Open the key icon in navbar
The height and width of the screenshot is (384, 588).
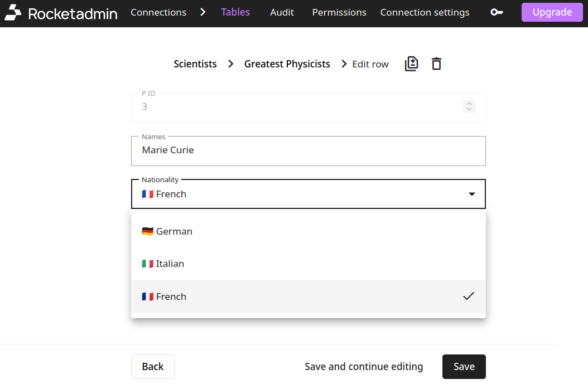point(497,12)
